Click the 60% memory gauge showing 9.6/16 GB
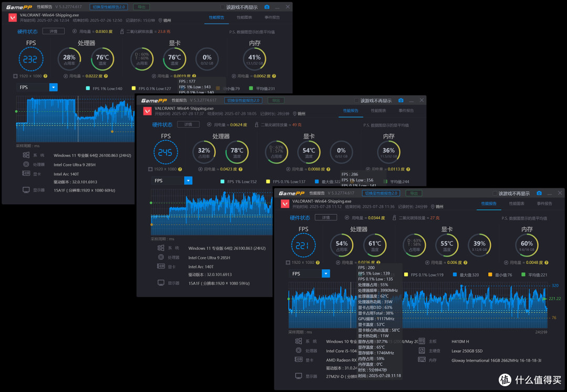 click(527, 245)
